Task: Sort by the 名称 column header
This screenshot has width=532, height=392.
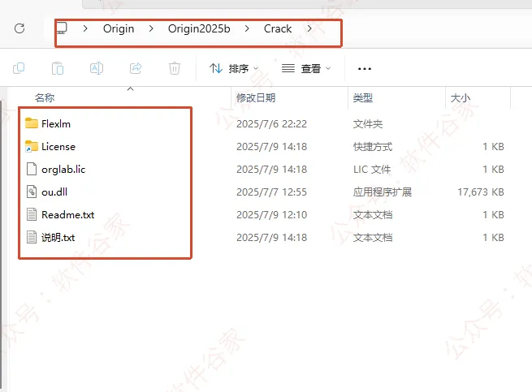Action: (x=45, y=98)
